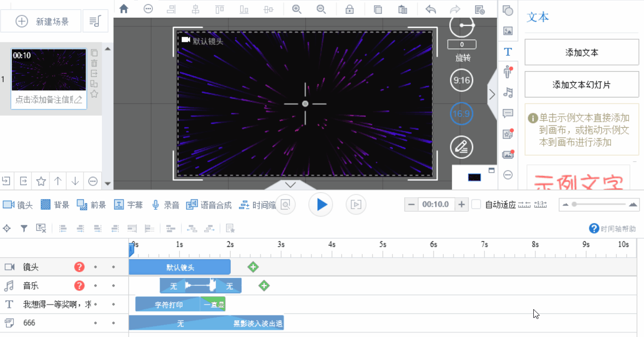Collapse the canvas with bottom chevron
This screenshot has height=337, width=644.
click(x=290, y=184)
